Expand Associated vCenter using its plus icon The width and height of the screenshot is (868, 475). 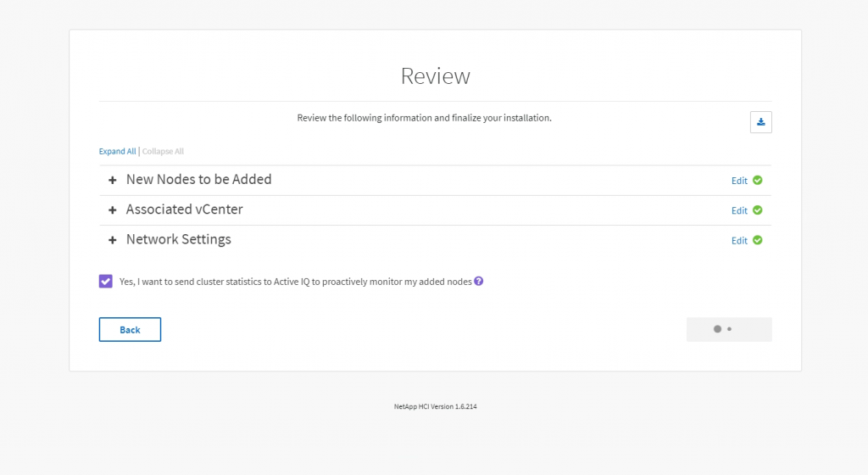pos(113,210)
